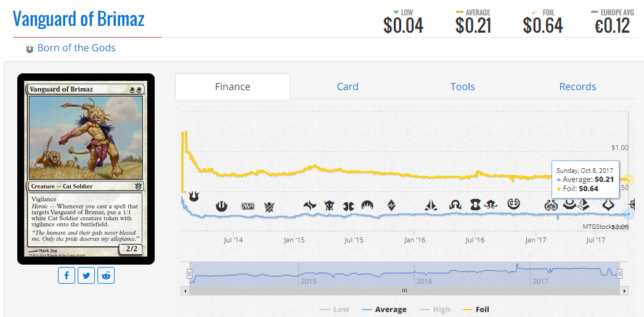Share card on Facebook
The width and height of the screenshot is (644, 317).
(x=67, y=275)
